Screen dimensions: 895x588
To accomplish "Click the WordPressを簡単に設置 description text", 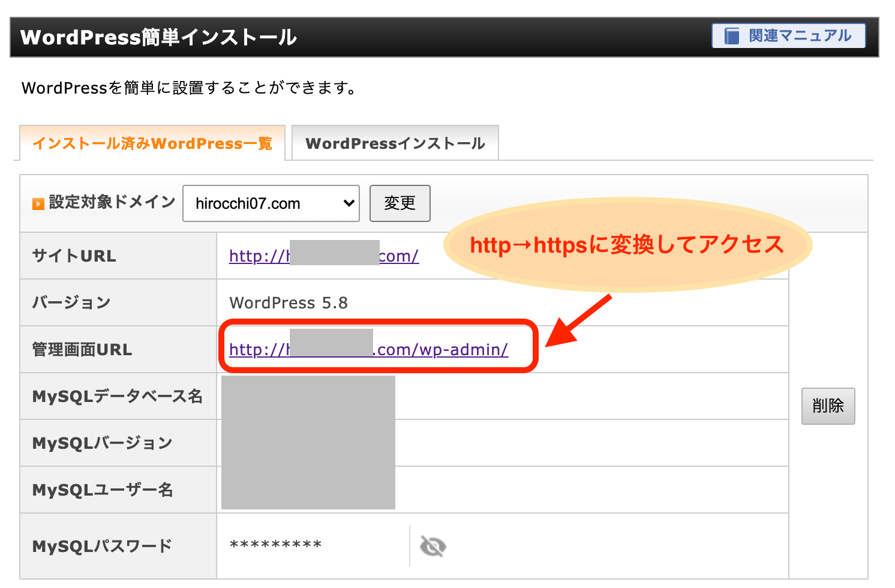I will [x=190, y=88].
